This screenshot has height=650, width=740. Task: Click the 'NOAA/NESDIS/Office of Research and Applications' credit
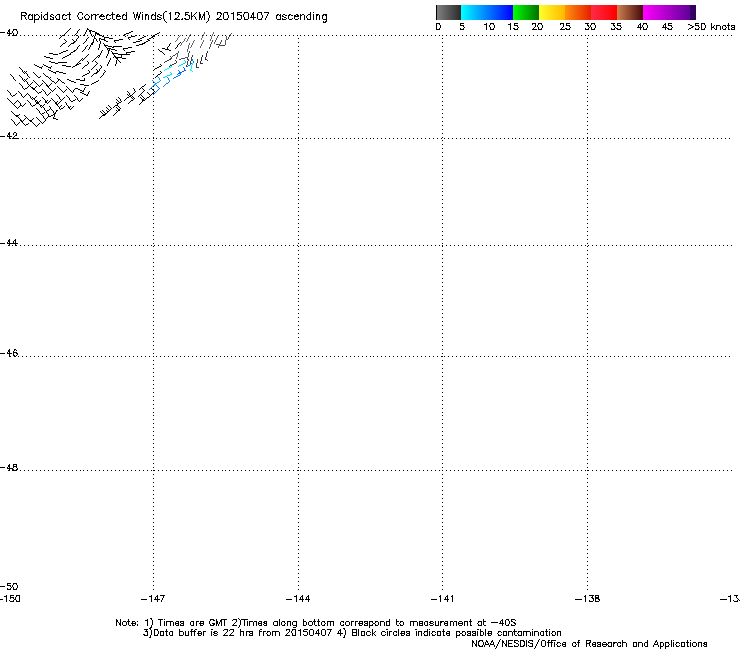point(589,644)
